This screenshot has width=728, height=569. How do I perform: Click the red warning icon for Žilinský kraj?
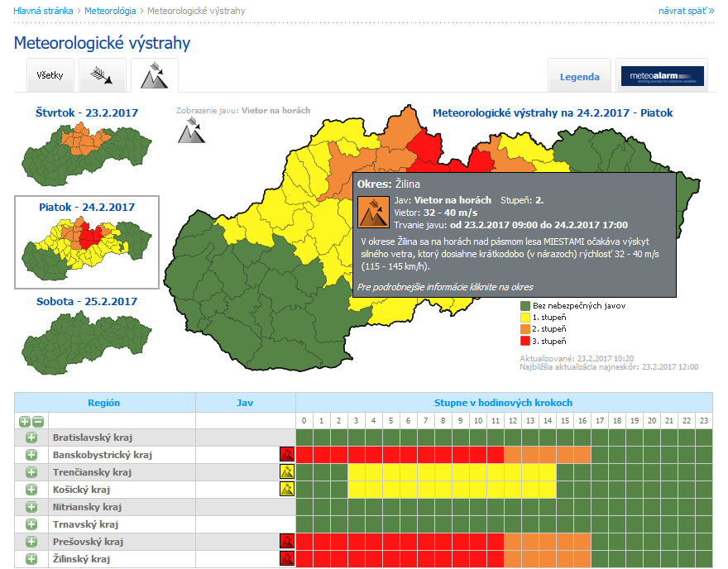click(287, 558)
